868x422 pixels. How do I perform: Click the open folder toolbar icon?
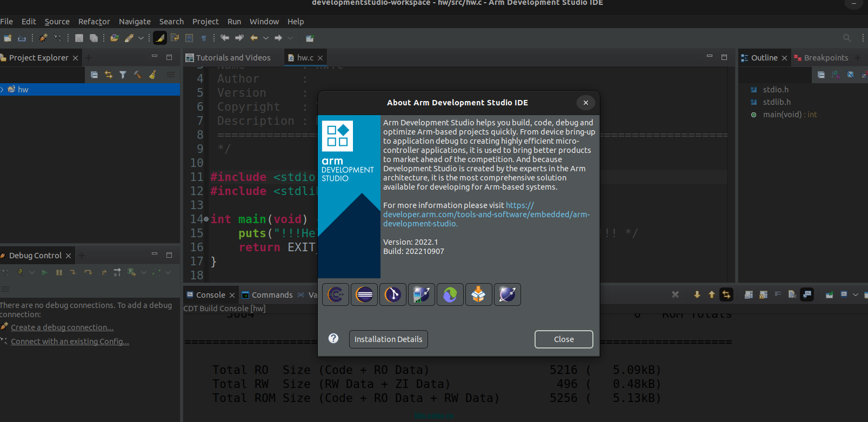115,38
